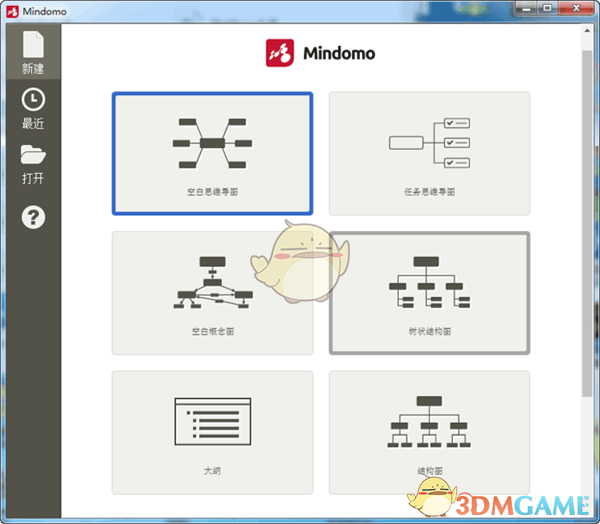
Task: Open the 新建 (New) sidebar section
Action: [x=33, y=52]
